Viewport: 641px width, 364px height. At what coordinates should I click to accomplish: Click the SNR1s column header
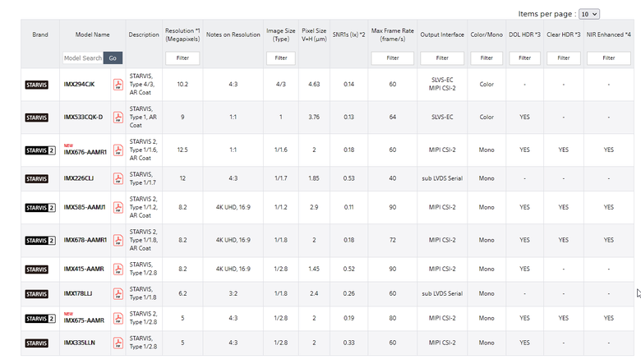point(348,35)
